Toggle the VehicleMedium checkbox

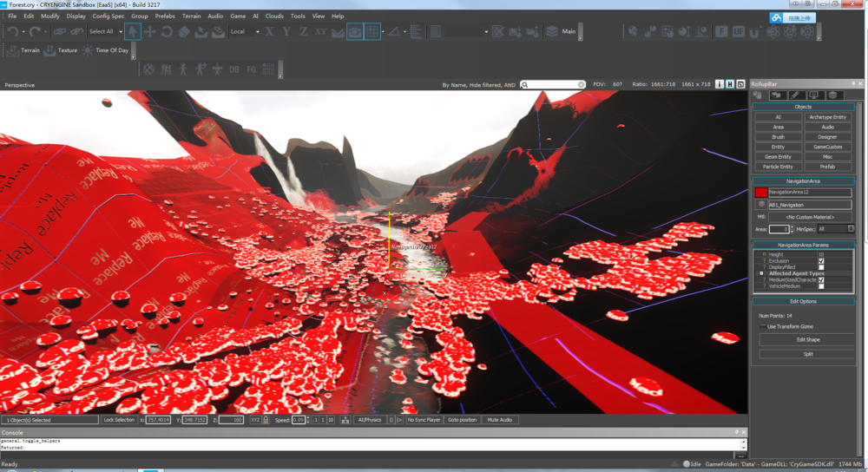point(821,286)
